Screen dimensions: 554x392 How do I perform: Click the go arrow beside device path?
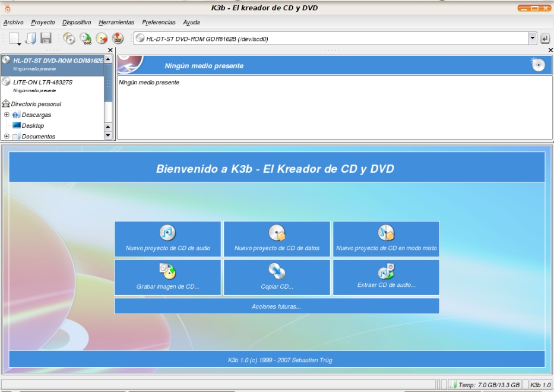(x=545, y=39)
